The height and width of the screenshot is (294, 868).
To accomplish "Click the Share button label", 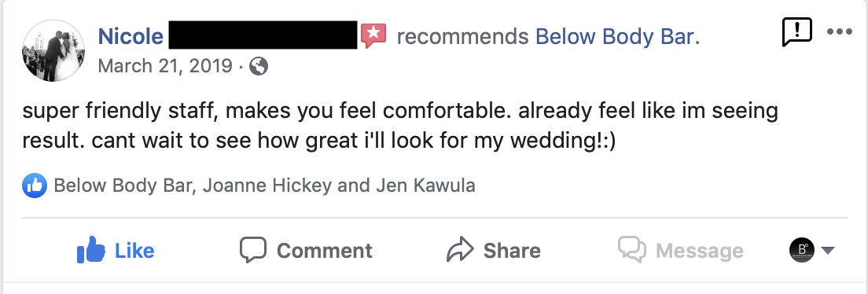I will tap(512, 251).
